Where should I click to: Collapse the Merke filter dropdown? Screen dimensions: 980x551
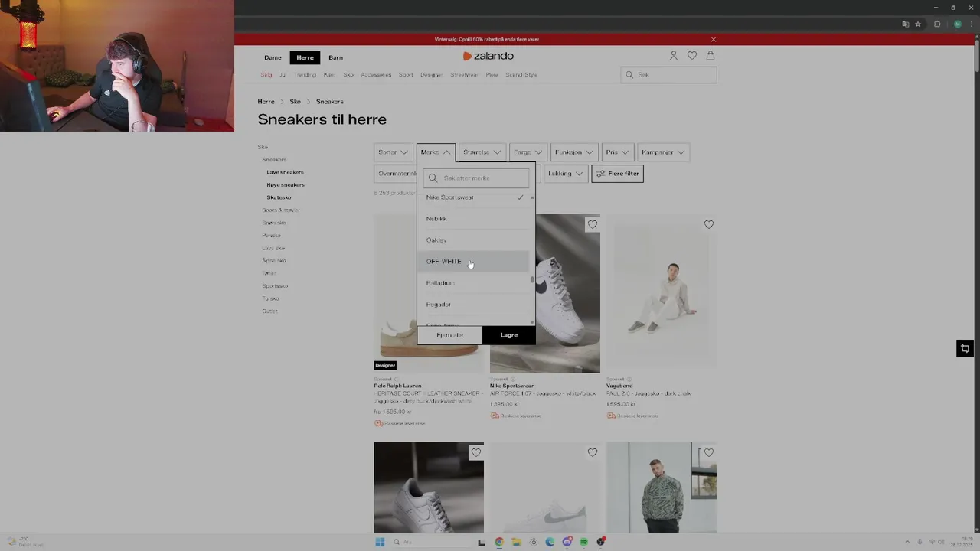point(436,152)
